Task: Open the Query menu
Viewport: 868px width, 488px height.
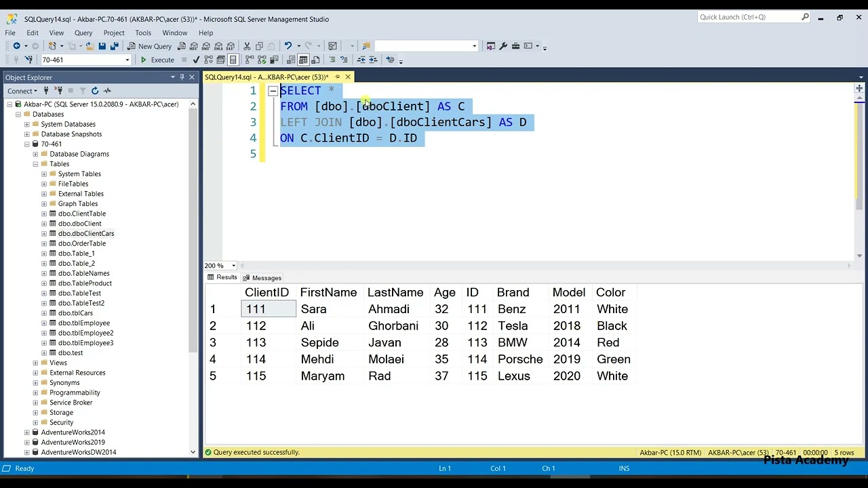Action: coord(83,33)
